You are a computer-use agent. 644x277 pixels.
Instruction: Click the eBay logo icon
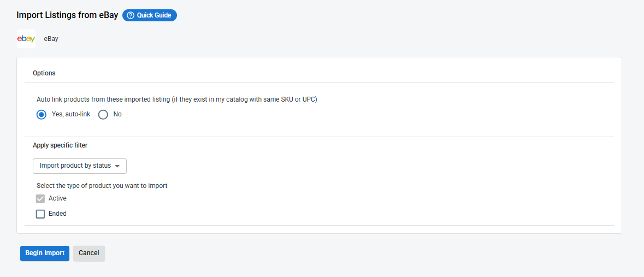[x=26, y=39]
